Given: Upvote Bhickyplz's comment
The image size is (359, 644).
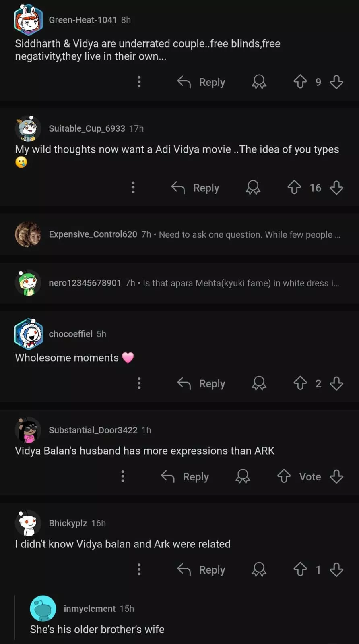Looking at the screenshot, I should pyautogui.click(x=300, y=569).
